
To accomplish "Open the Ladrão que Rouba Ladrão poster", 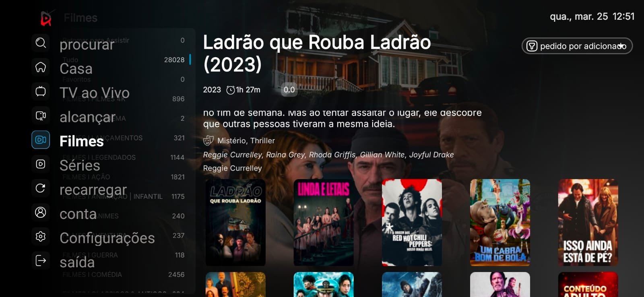I will (x=235, y=223).
